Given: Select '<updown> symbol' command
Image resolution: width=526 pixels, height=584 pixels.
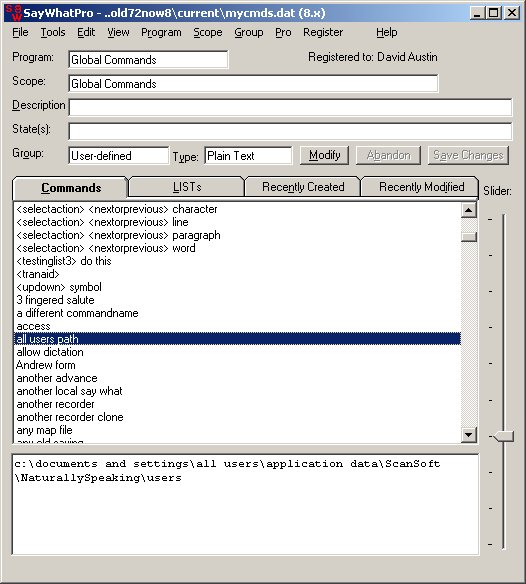Looking at the screenshot, I should [x=237, y=287].
